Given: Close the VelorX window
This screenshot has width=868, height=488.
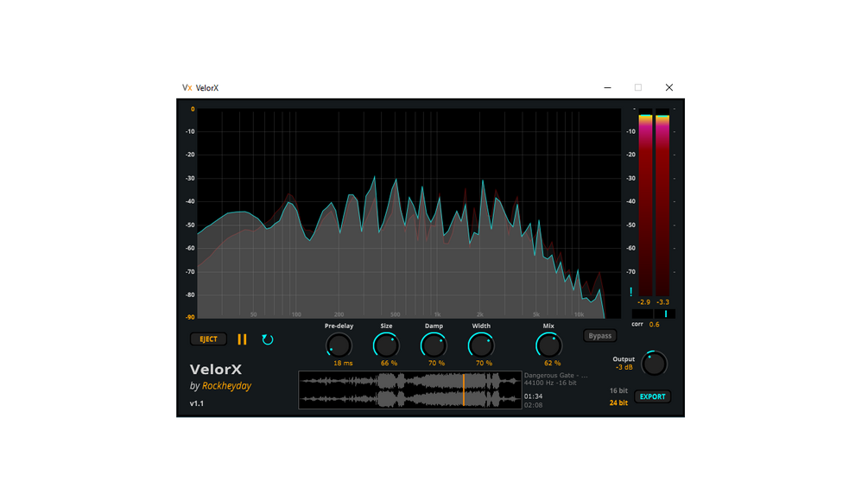Looking at the screenshot, I should [669, 87].
